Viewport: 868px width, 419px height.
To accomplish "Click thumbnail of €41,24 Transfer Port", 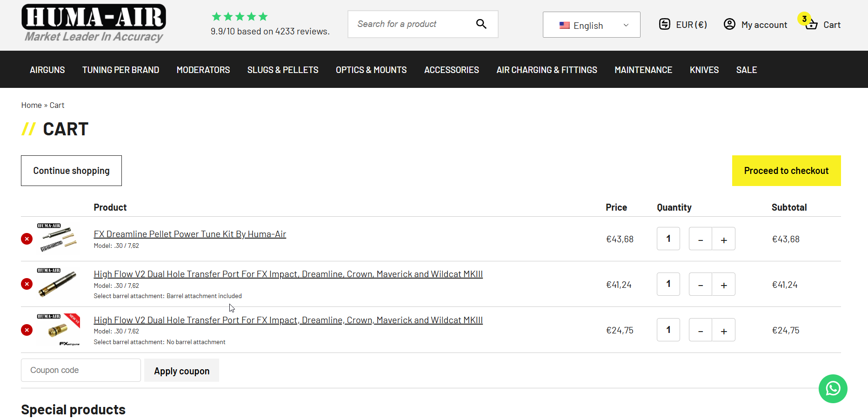I will pyautogui.click(x=57, y=283).
